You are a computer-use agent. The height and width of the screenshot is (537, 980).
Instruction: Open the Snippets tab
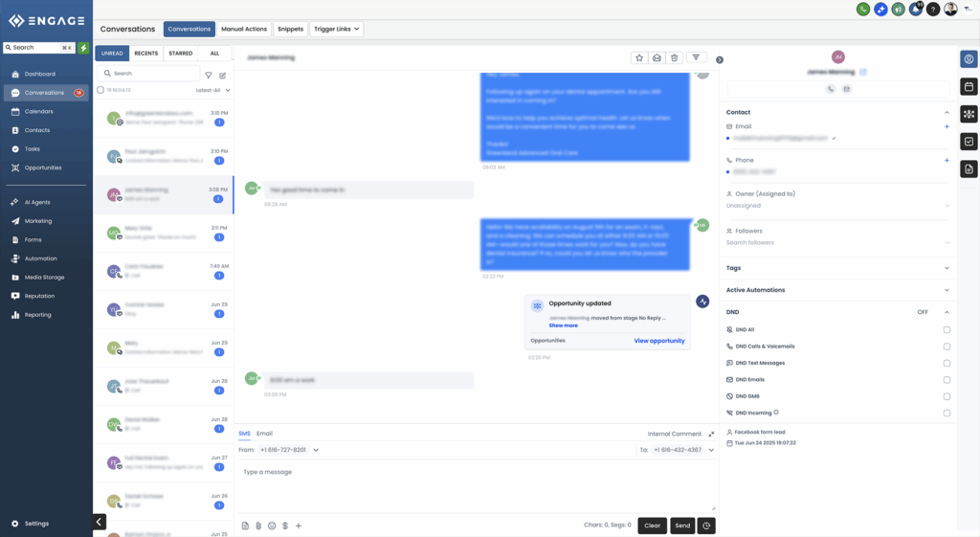tap(290, 29)
